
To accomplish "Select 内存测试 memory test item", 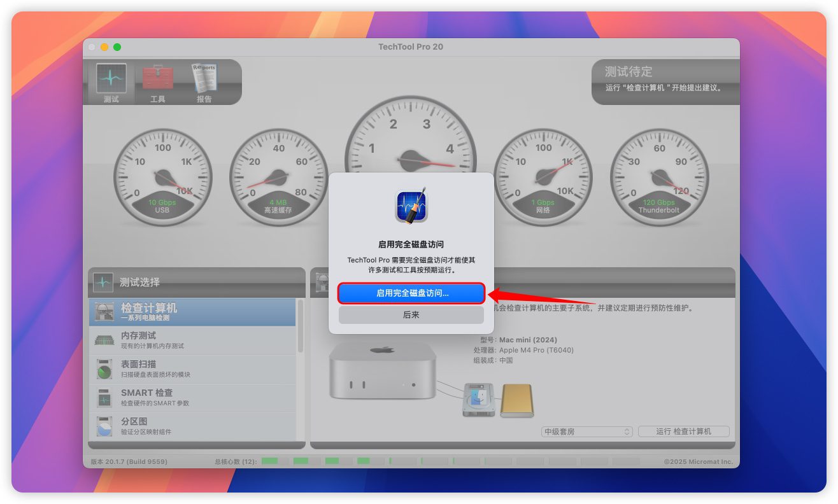I will tap(192, 340).
